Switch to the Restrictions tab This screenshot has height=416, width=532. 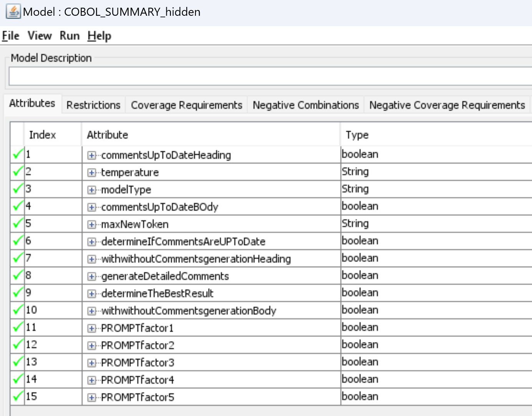coord(93,105)
